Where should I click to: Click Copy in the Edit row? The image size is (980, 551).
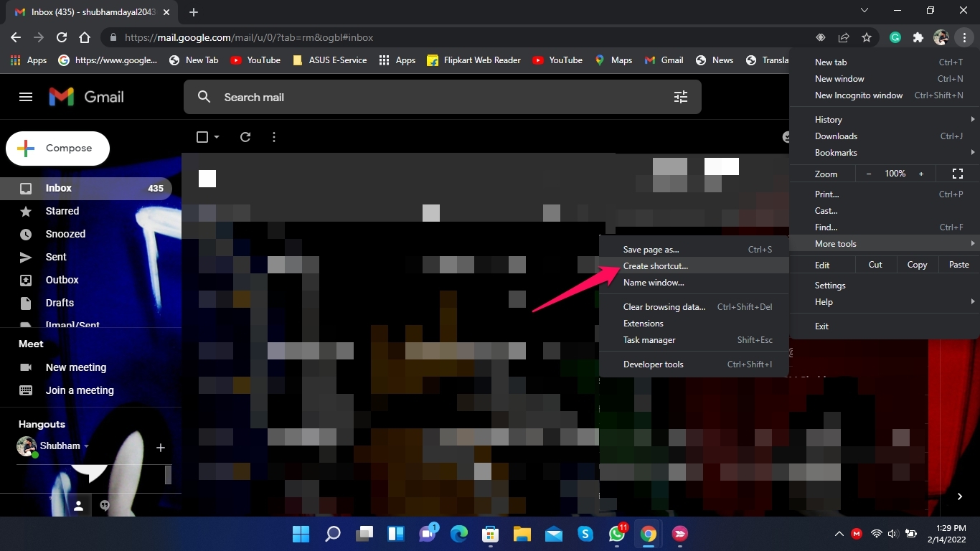coord(917,265)
